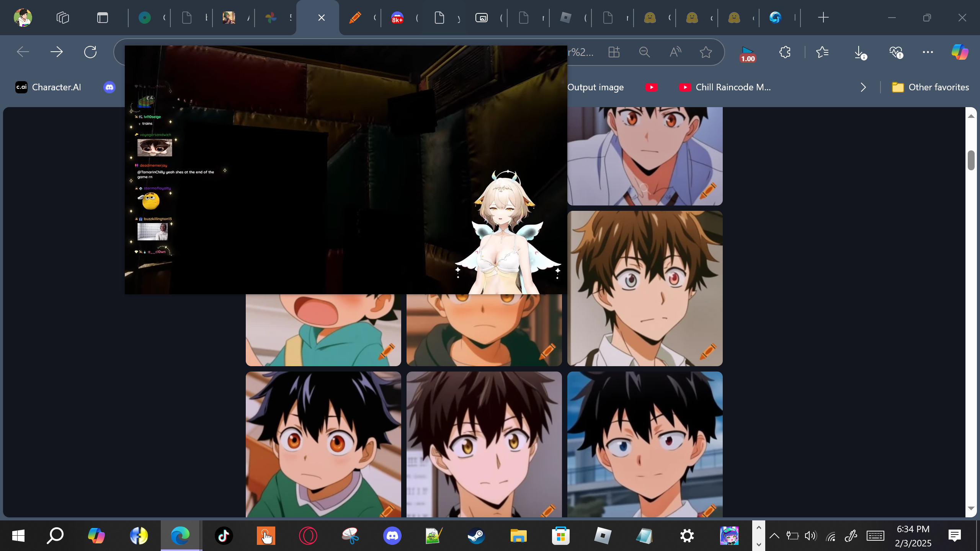
Task: Open the Favorites list icon
Action: tap(822, 52)
